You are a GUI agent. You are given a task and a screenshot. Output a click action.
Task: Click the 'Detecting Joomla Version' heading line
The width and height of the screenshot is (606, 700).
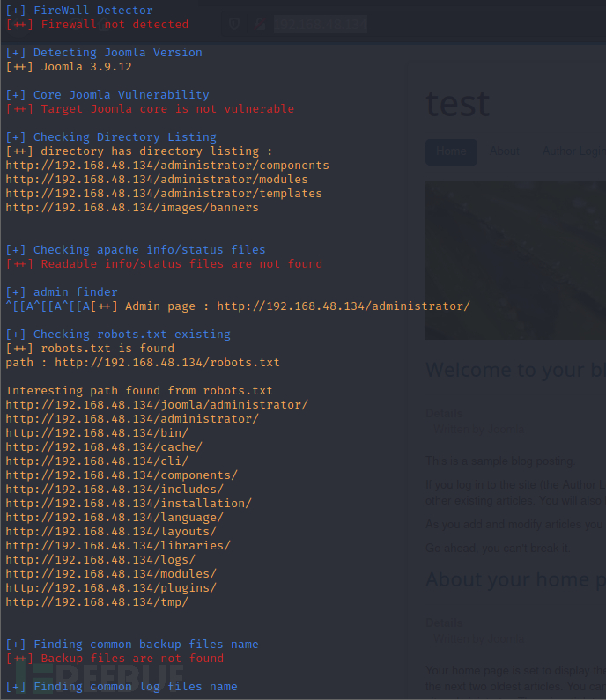point(104,53)
